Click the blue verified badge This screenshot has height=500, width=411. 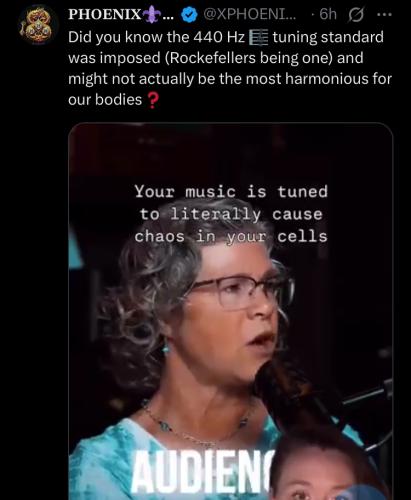click(x=189, y=15)
